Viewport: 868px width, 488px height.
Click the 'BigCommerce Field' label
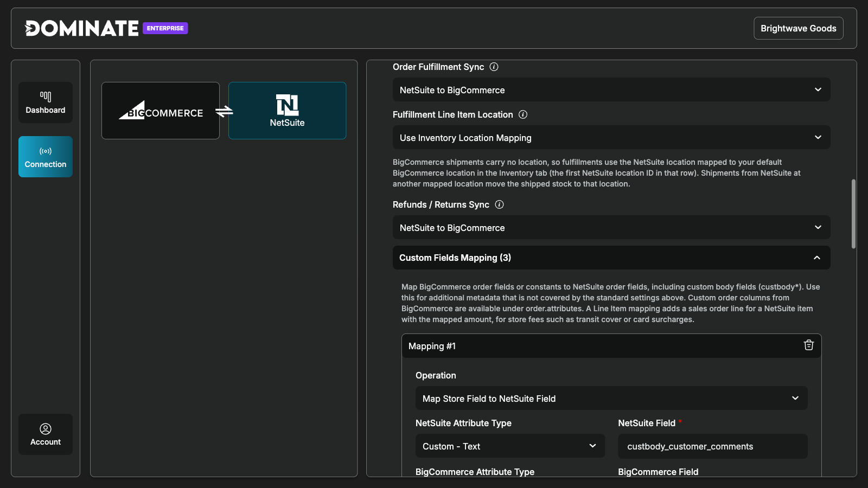658,472
